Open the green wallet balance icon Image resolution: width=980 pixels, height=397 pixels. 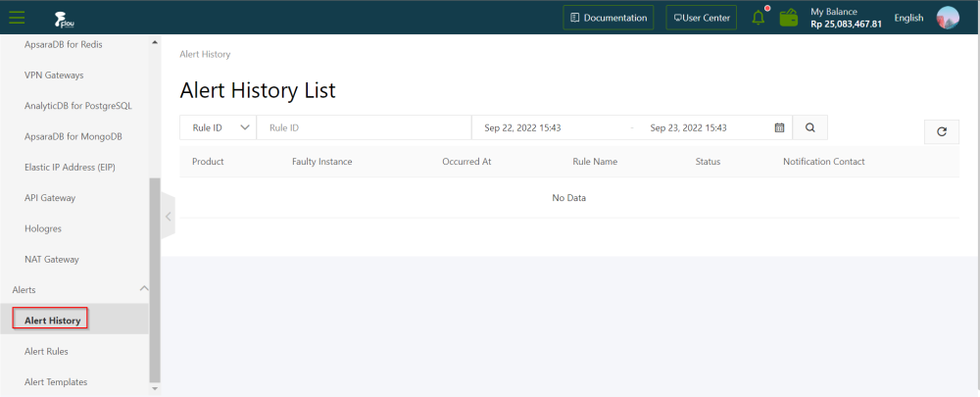click(789, 18)
